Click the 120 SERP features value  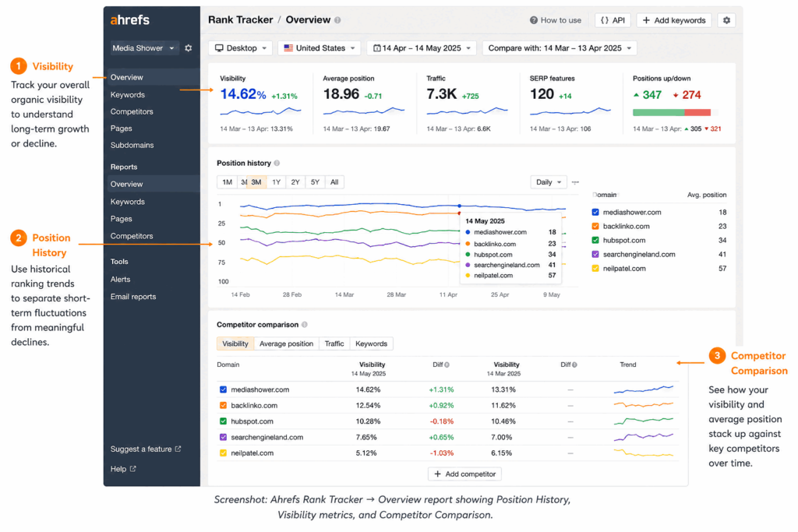pos(542,94)
